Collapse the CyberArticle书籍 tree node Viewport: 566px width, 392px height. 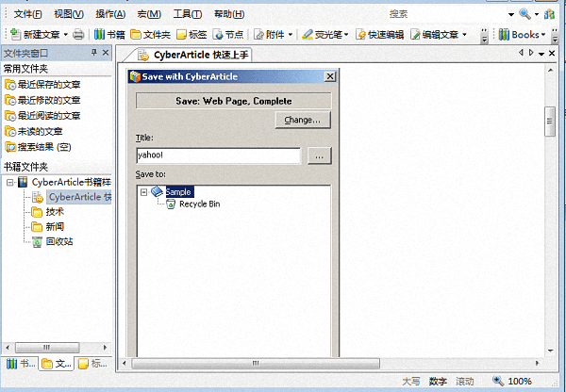pos(9,181)
